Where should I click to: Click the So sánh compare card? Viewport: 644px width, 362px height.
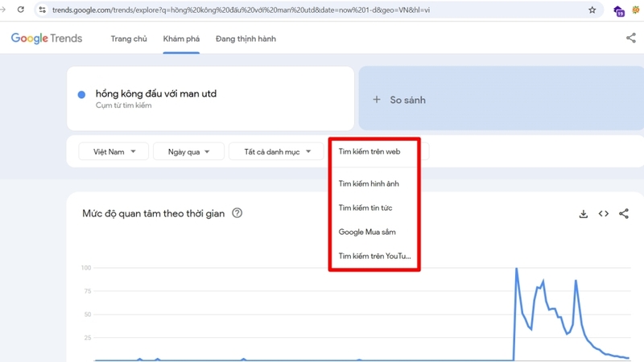pos(501,98)
